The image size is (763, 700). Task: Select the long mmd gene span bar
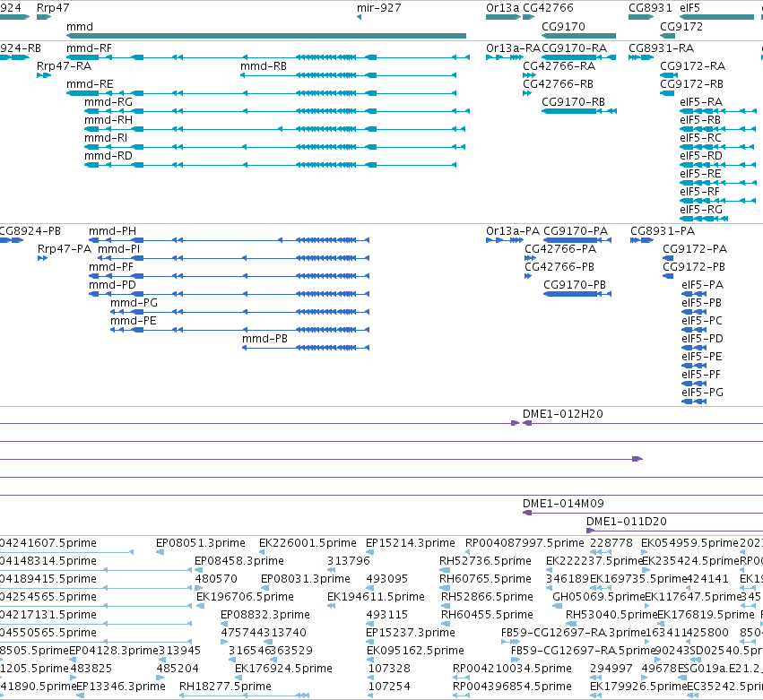pyautogui.click(x=266, y=36)
